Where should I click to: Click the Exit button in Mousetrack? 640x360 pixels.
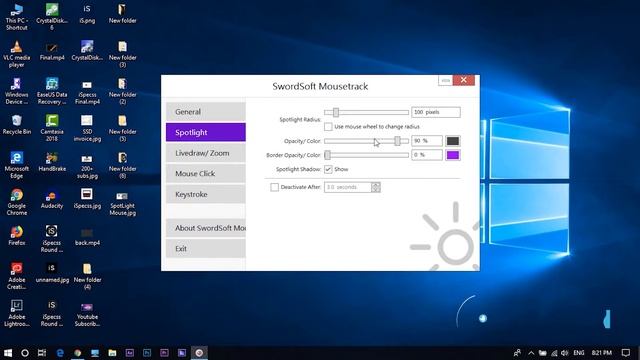coord(206,249)
